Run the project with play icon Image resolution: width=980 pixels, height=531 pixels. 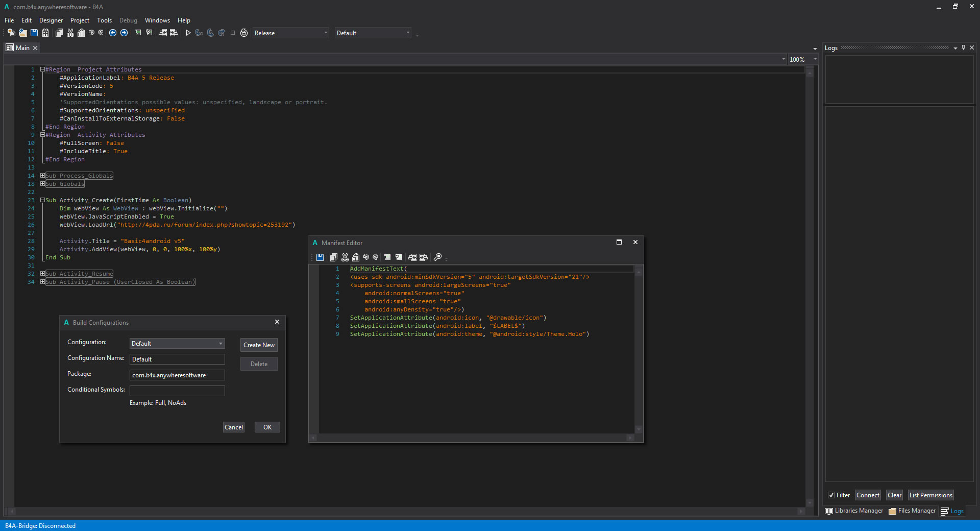pyautogui.click(x=188, y=33)
